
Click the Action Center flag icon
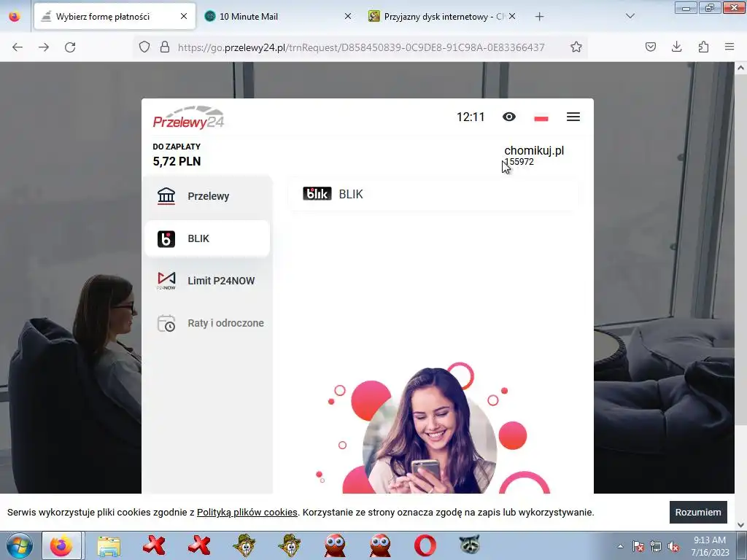(x=638, y=546)
